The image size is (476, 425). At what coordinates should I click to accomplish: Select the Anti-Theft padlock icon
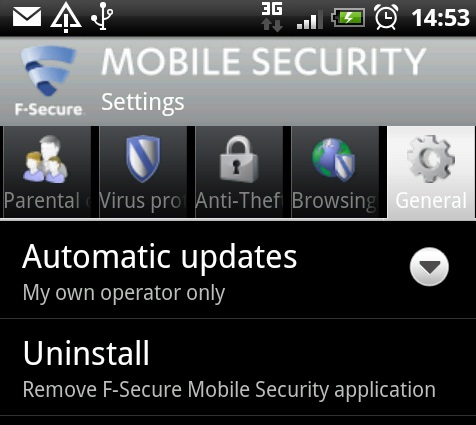tap(239, 159)
